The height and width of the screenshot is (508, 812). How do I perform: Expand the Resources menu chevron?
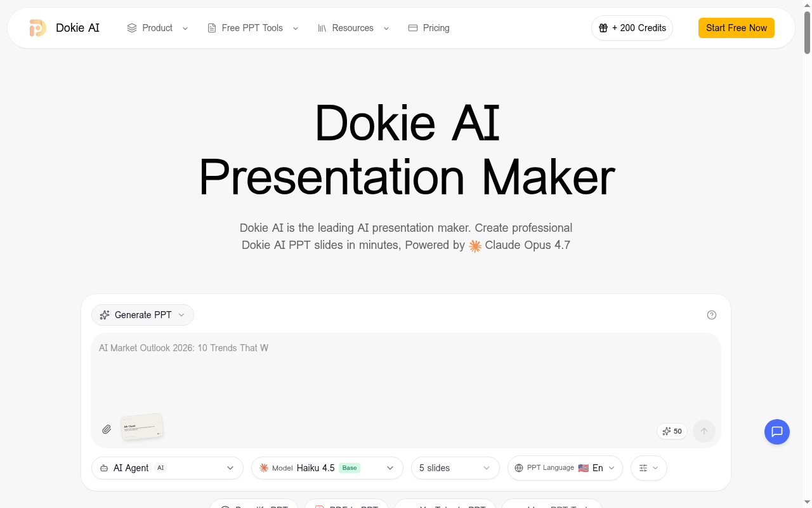386,28
